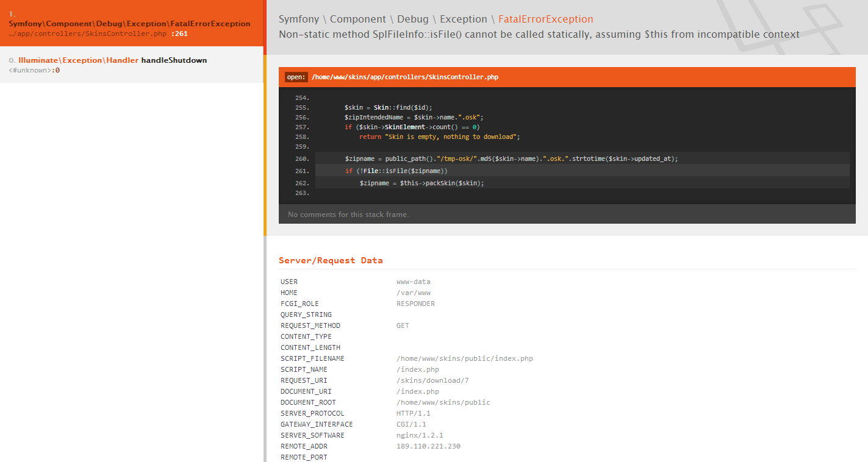This screenshot has height=462, width=868.
Task: Click the "<#unknown>:0" frame location text
Action: pyautogui.click(x=34, y=71)
